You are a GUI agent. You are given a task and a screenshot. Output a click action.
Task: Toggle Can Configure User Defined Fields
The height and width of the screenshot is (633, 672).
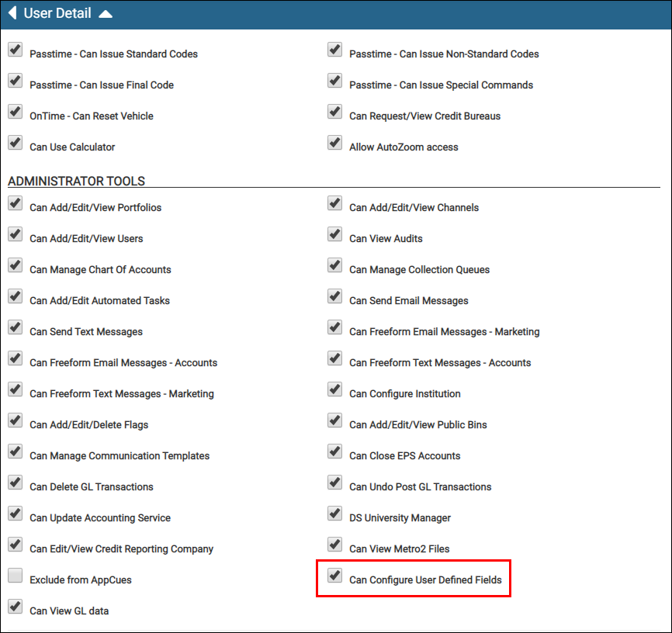(335, 575)
